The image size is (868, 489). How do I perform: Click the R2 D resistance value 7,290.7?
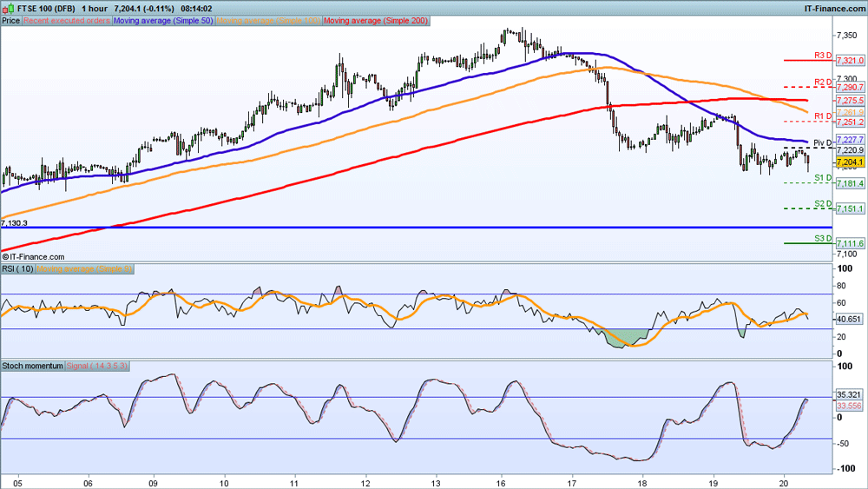point(850,87)
